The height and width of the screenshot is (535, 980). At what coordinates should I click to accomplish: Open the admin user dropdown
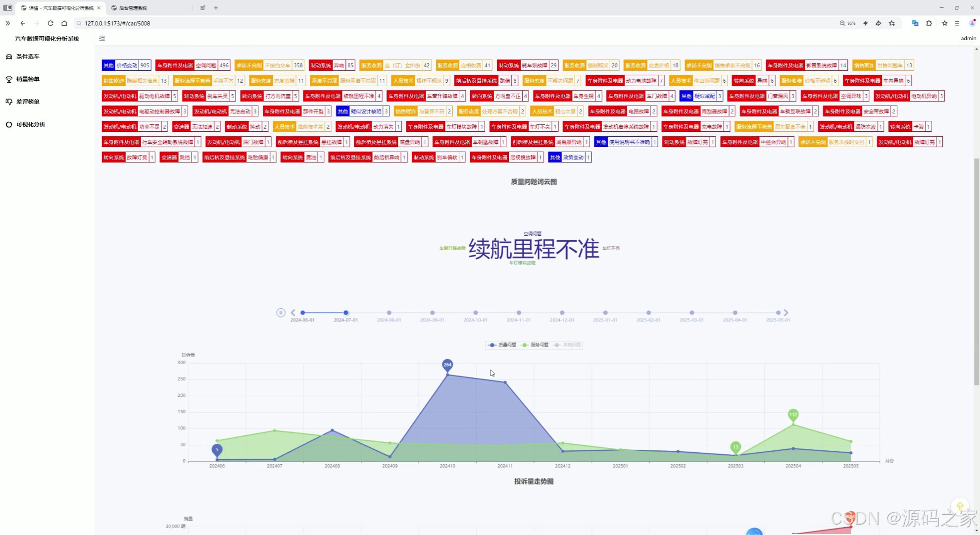pos(968,39)
